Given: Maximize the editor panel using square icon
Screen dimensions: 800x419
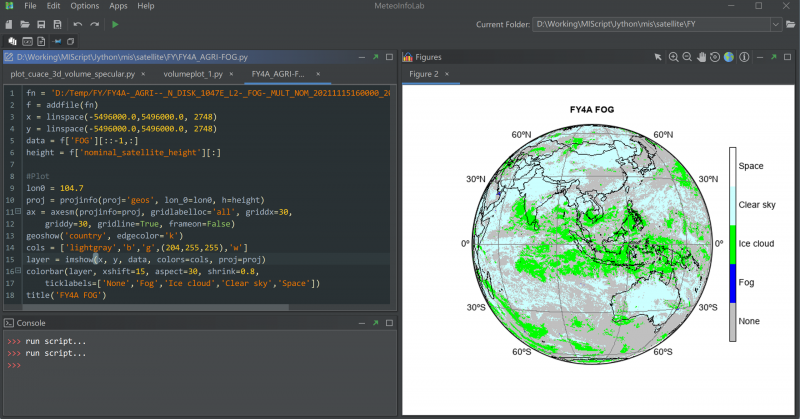Looking at the screenshot, I should 387,57.
